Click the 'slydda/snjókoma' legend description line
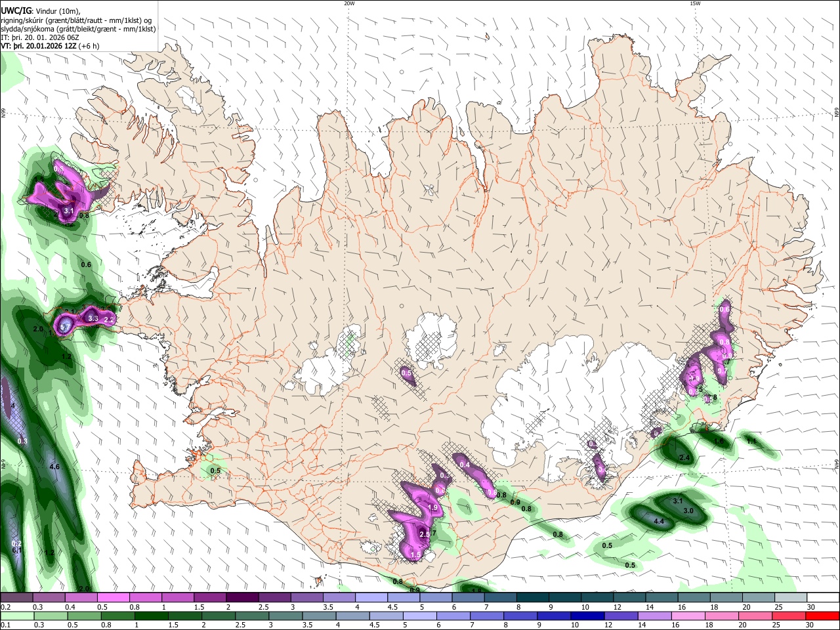The image size is (840, 630). tap(79, 29)
